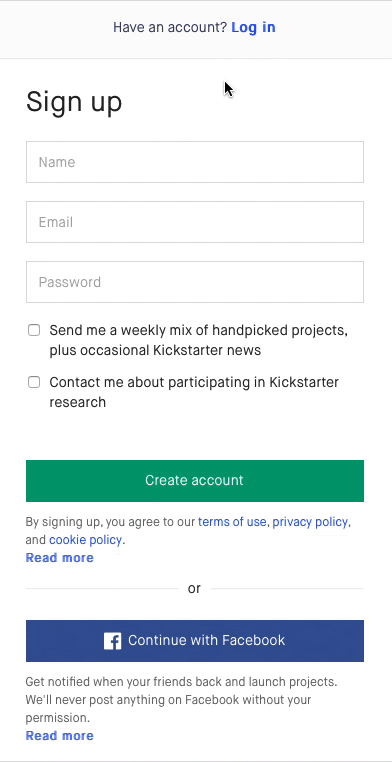Click the Sign up heading
392x762 pixels.
point(74,103)
